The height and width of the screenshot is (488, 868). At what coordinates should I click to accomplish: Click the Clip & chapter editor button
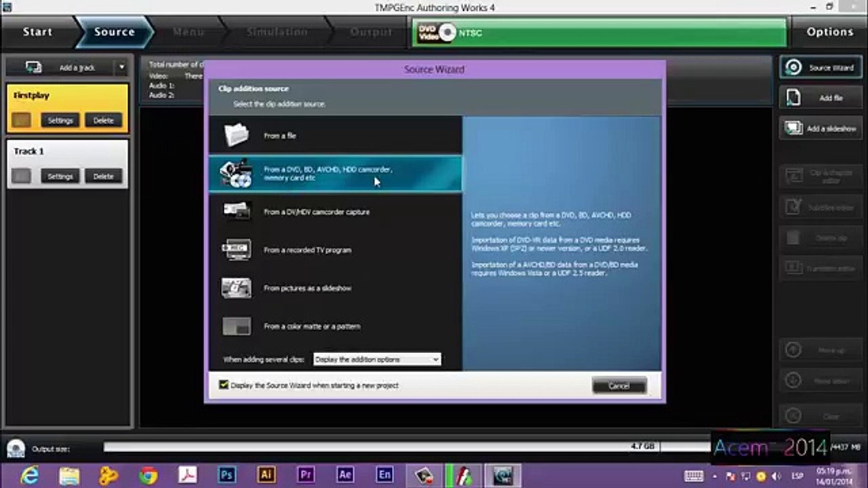point(821,176)
